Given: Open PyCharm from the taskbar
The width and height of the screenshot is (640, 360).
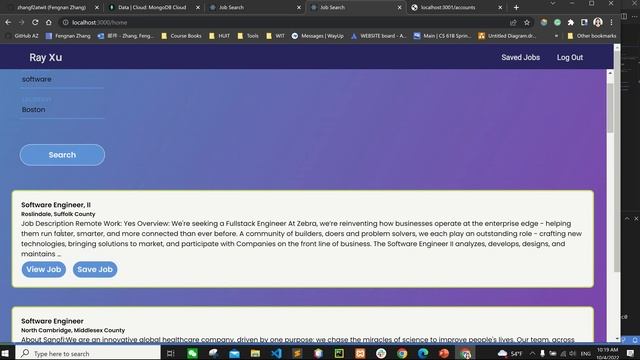Looking at the screenshot, I should 339,353.
